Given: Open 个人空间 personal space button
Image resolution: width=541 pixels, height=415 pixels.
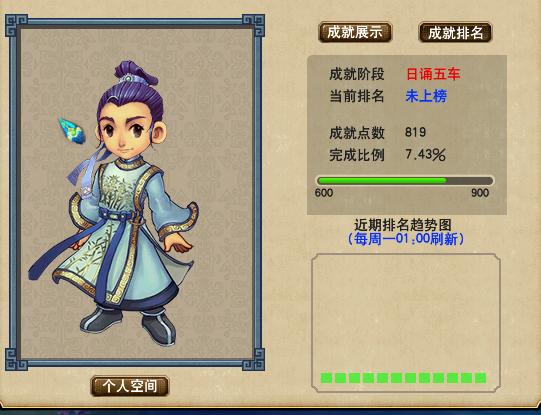Looking at the screenshot, I should [130, 386].
